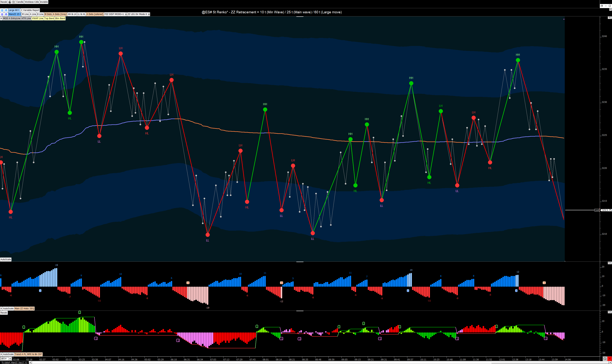Click the magnifier icon at bottom right corner
Image resolution: width=612 pixels, height=364 pixels.
[x=605, y=359]
